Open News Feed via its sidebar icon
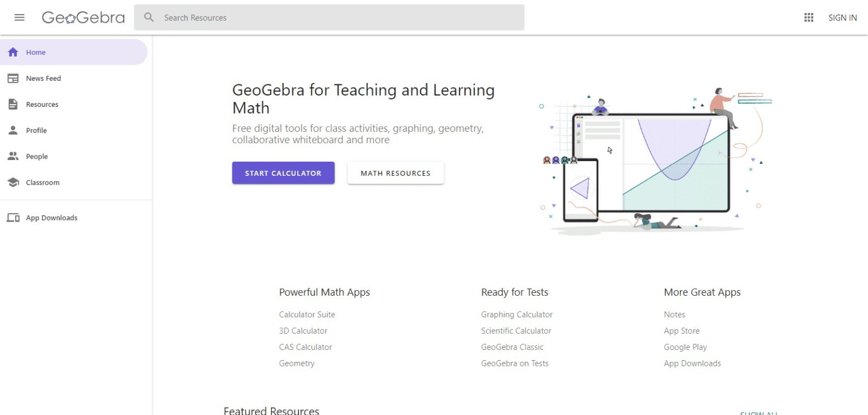Image resolution: width=868 pixels, height=415 pixels. point(12,78)
